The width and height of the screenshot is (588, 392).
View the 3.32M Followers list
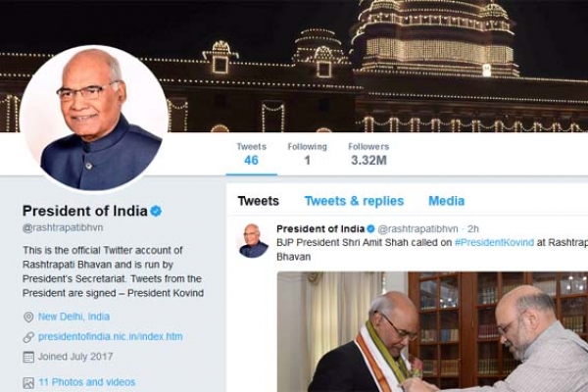coord(368,154)
